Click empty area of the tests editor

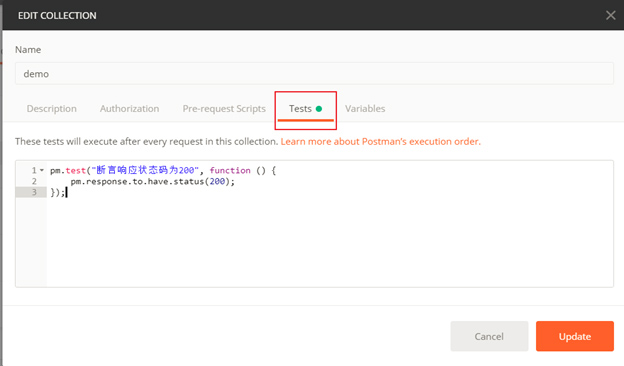point(330,243)
